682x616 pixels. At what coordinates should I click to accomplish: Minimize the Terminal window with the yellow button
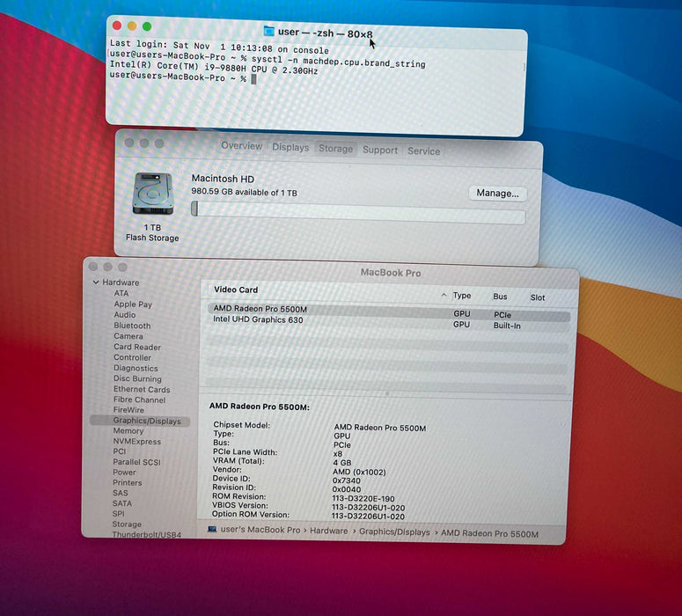(x=132, y=26)
